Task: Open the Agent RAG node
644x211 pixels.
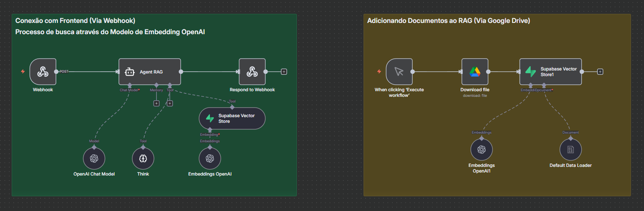Action: click(150, 72)
